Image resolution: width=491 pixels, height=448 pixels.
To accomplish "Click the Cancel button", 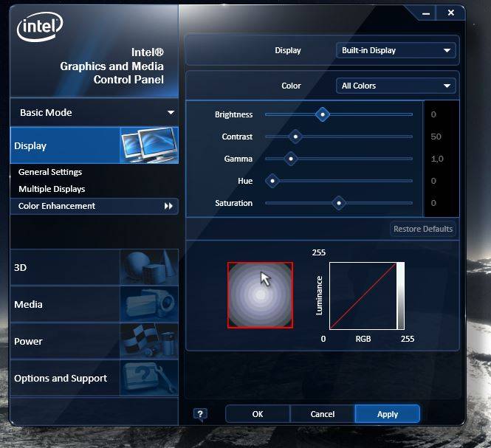I will 323,414.
